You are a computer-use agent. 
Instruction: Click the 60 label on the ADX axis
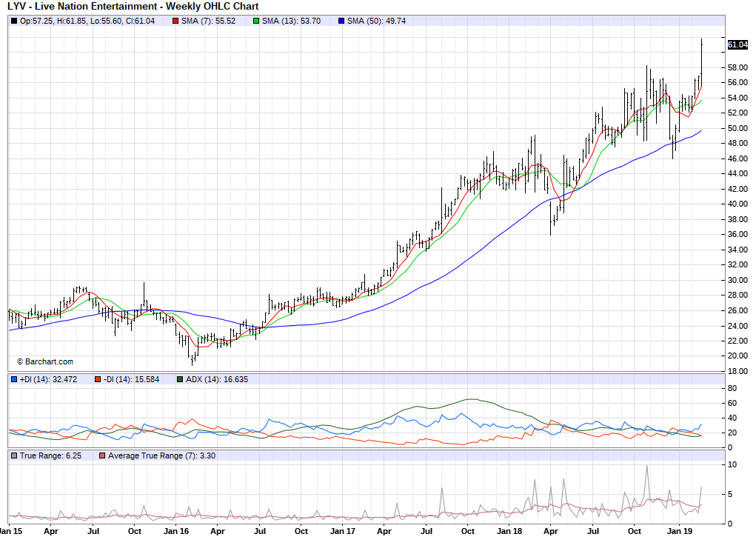(x=732, y=403)
